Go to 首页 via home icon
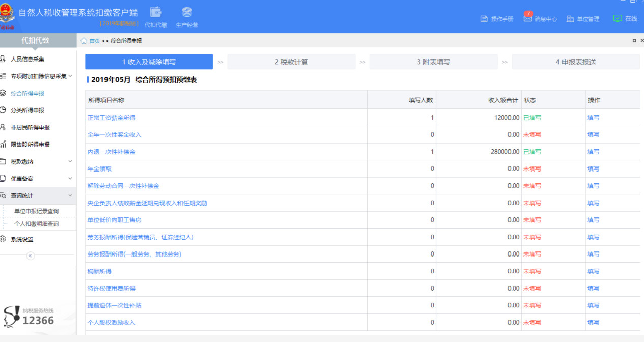This screenshot has width=644, height=342. tap(84, 41)
